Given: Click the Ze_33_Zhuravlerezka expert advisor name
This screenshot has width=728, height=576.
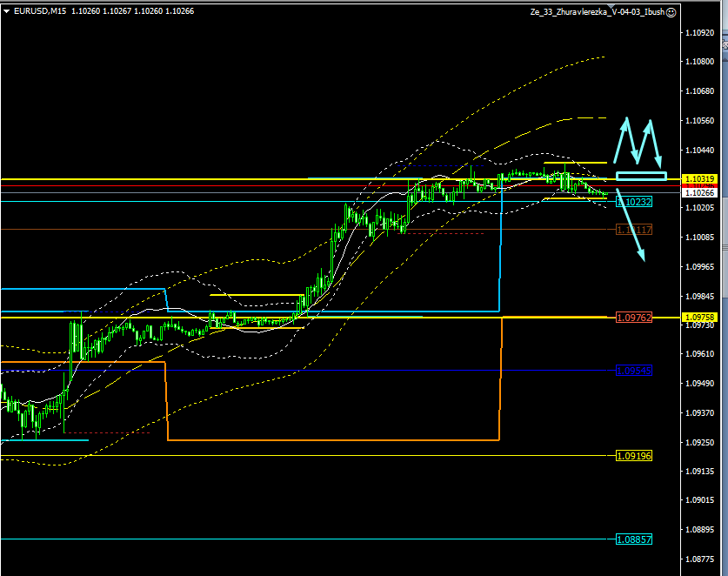Looking at the screenshot, I should 597,12.
